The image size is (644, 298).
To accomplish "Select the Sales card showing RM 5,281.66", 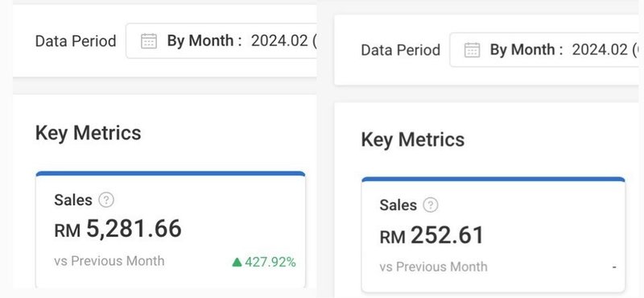I will [x=171, y=230].
